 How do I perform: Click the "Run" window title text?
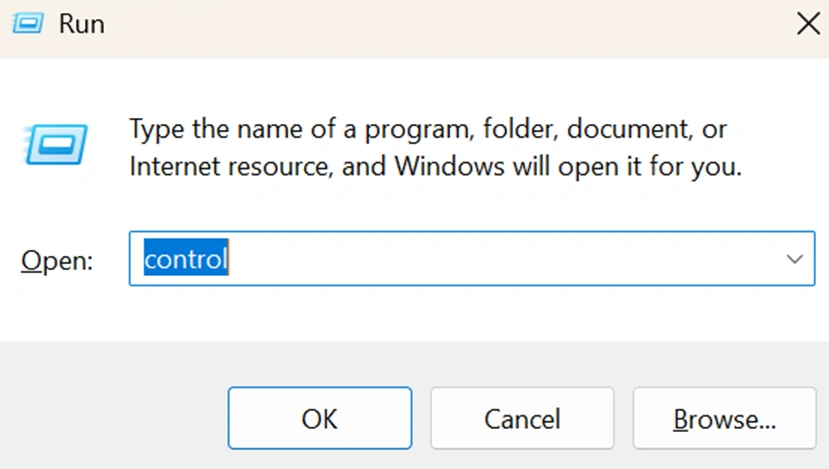pos(81,24)
